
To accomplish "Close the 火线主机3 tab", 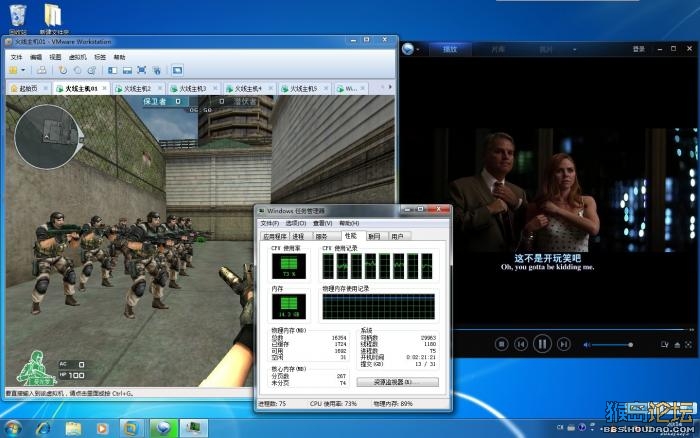I will pos(215,88).
